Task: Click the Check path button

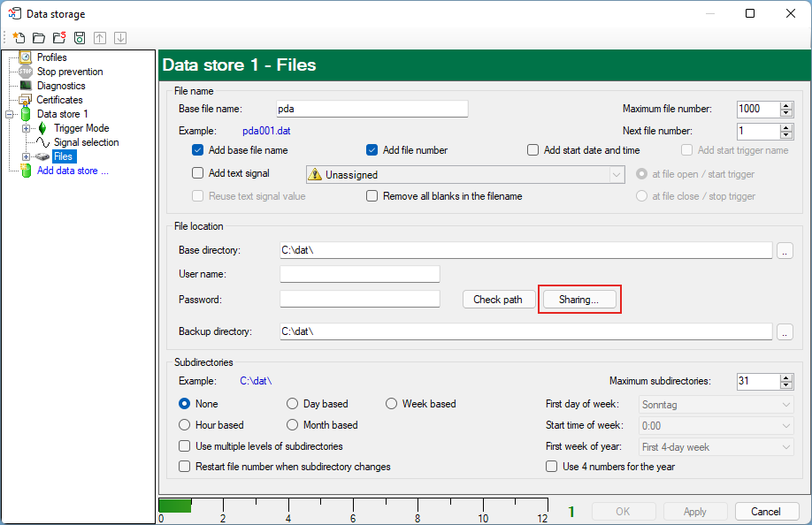Action: 498,300
